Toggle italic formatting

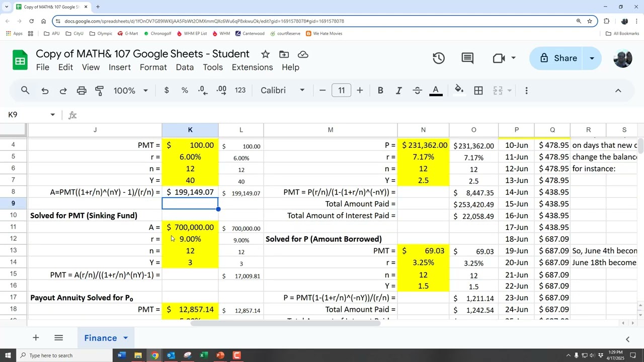[398, 90]
